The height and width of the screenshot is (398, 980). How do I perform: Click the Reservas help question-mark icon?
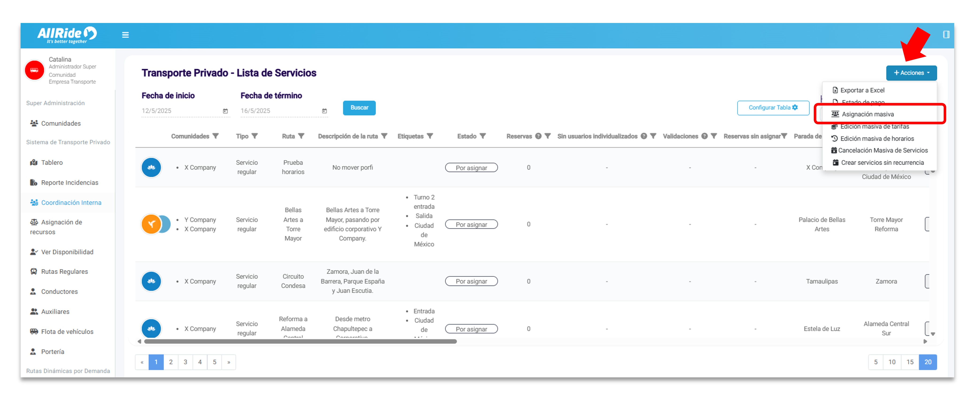[538, 136]
